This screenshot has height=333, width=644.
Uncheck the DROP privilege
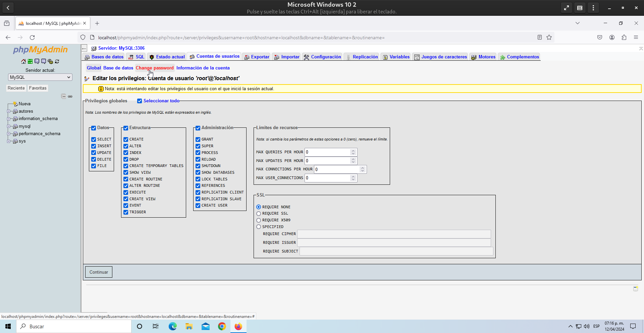point(126,159)
